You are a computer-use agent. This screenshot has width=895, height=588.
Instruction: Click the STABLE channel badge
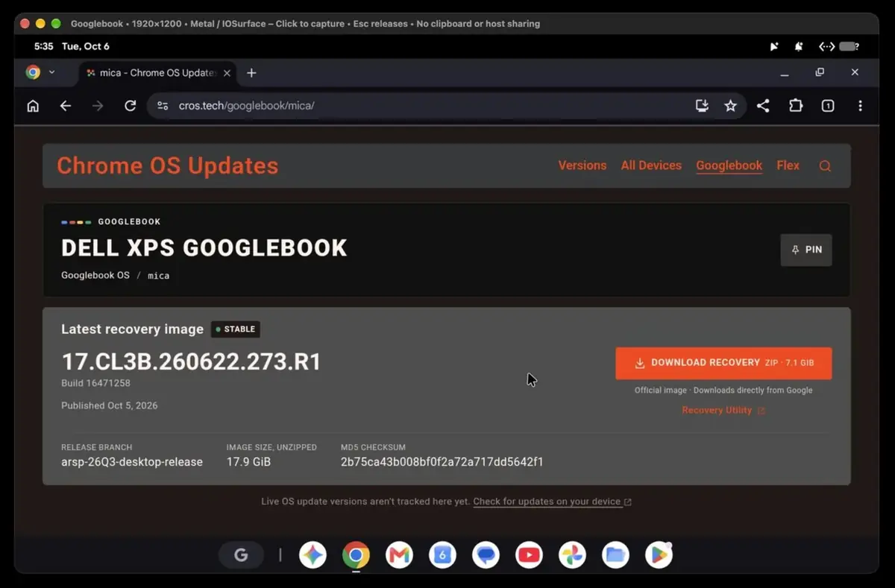[x=236, y=329]
